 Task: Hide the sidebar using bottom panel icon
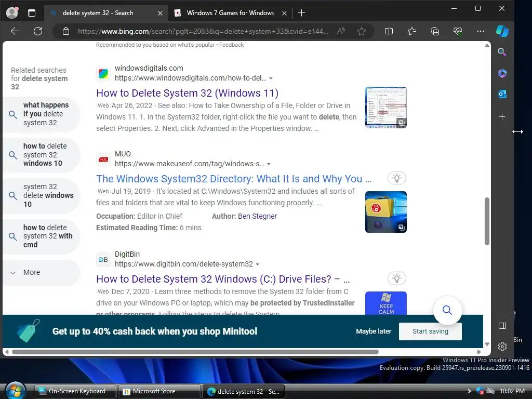click(x=502, y=326)
